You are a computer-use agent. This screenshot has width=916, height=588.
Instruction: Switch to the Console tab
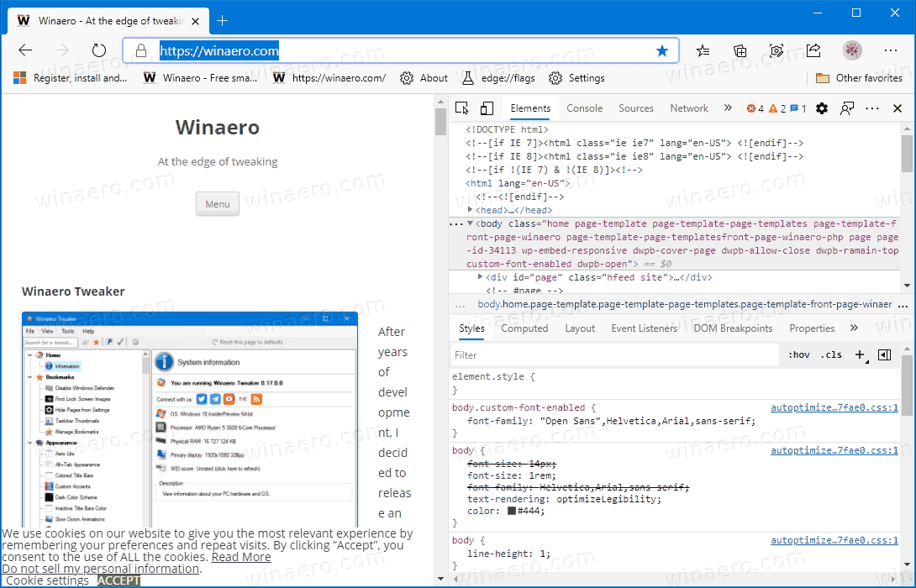pyautogui.click(x=584, y=108)
